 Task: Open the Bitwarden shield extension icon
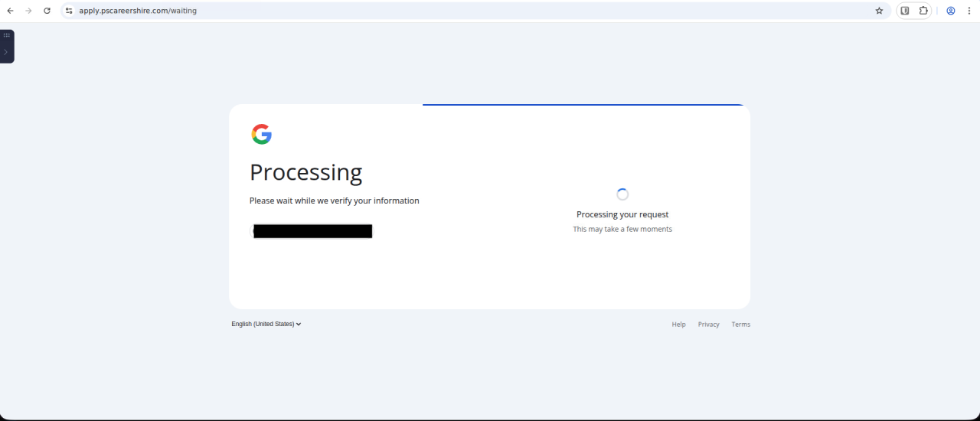pyautogui.click(x=905, y=11)
